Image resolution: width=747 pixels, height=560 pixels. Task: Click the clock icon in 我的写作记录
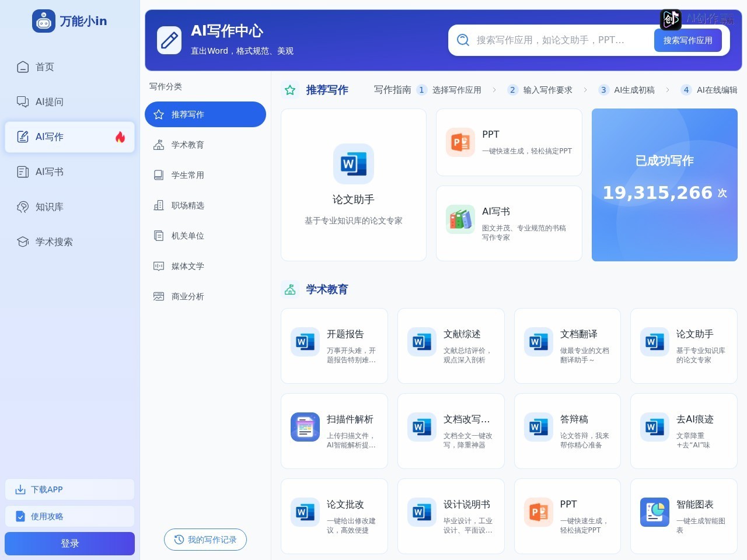pos(179,540)
